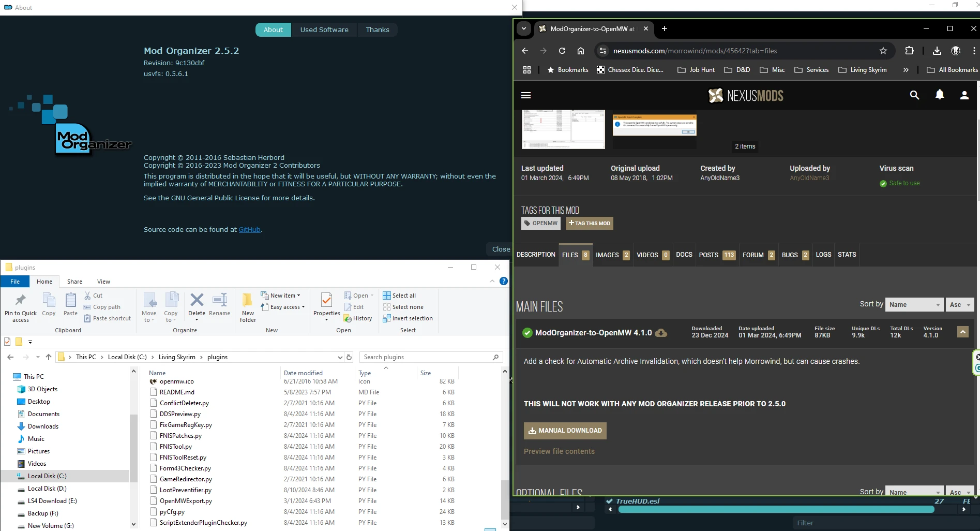
Task: Click TAG THIS MOD button
Action: [x=589, y=224]
